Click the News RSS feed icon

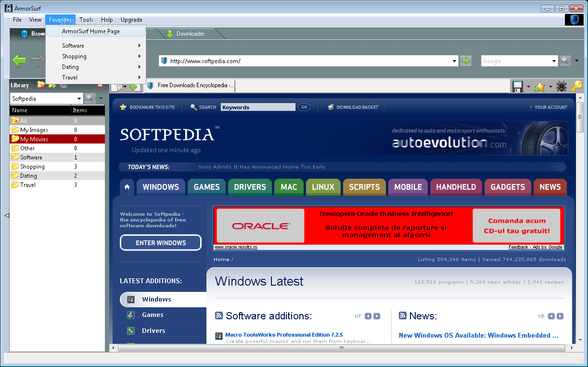point(403,315)
